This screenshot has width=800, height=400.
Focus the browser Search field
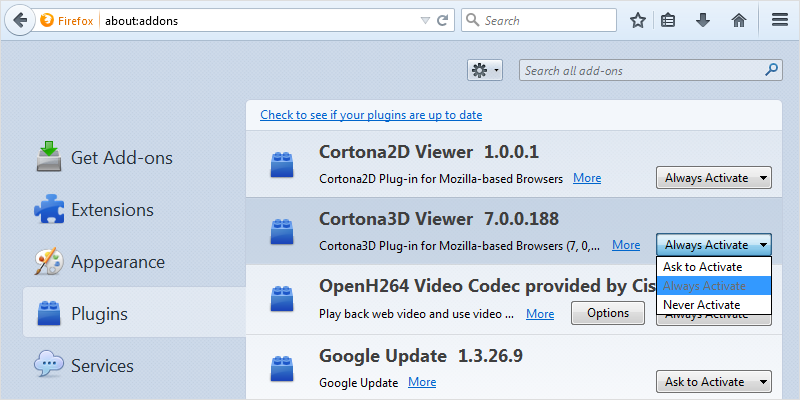click(539, 20)
